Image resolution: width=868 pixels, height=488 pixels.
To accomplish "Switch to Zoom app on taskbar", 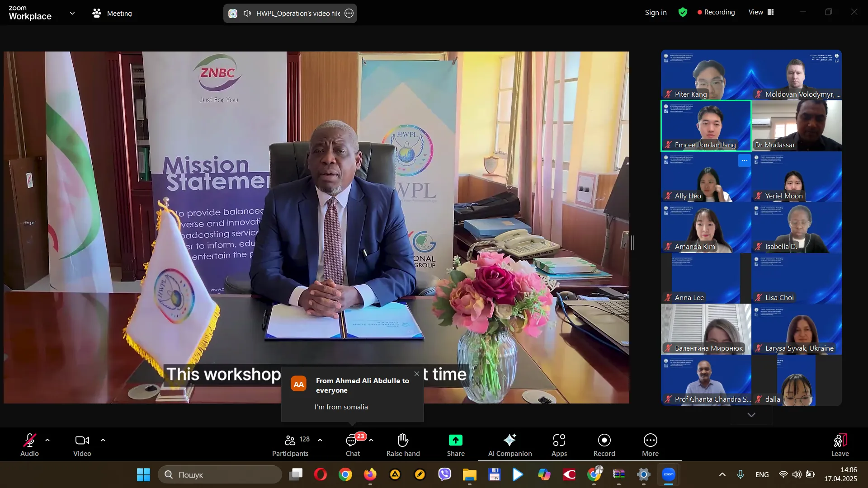I will pyautogui.click(x=669, y=474).
